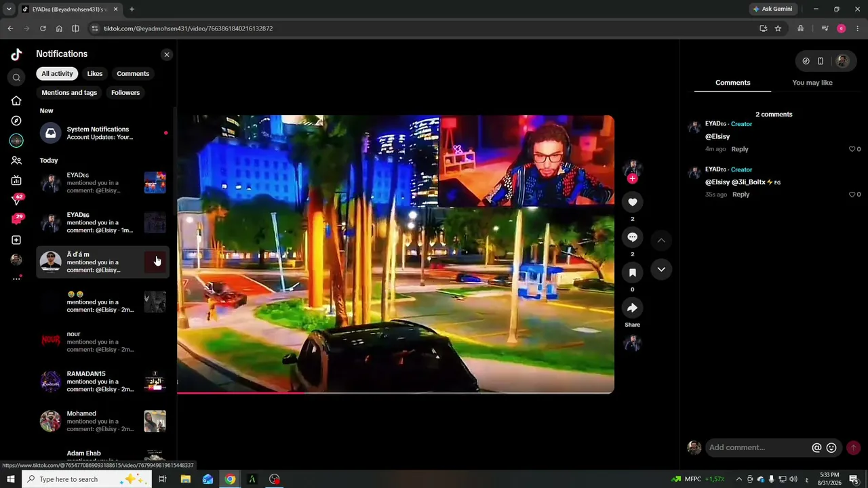Open the nour mention notification
This screenshot has width=868, height=488.
(103, 342)
